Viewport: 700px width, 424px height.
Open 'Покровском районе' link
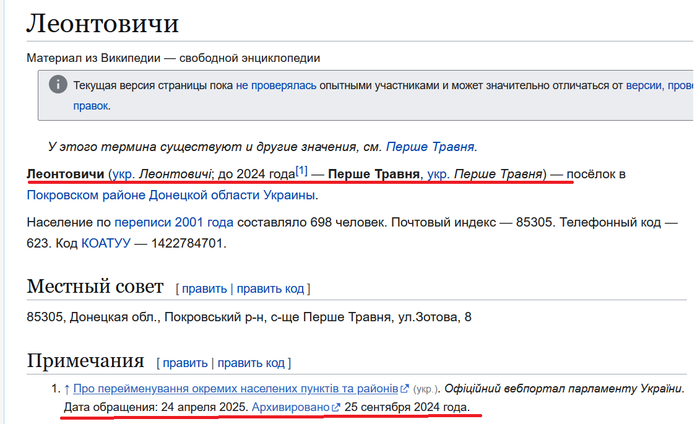click(86, 195)
